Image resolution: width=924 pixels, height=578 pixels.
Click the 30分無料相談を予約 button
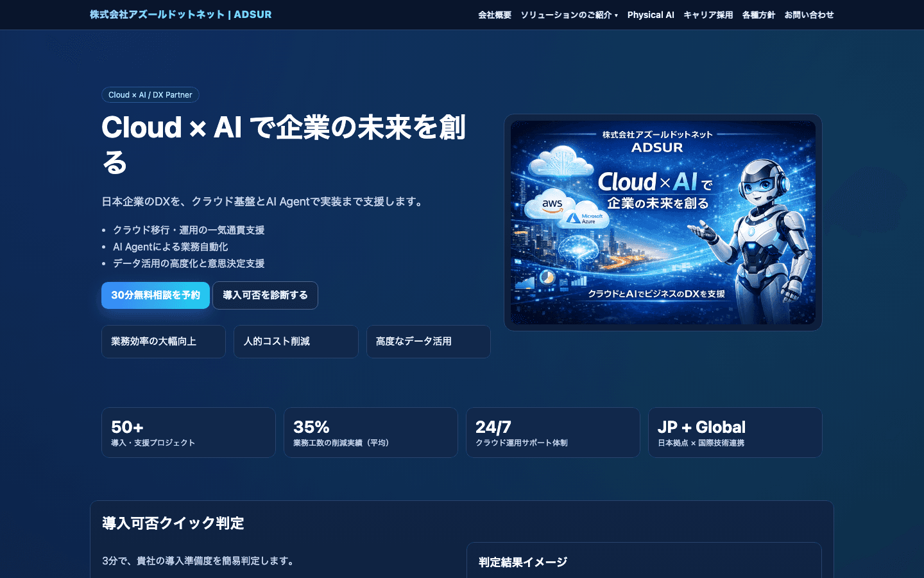[155, 295]
